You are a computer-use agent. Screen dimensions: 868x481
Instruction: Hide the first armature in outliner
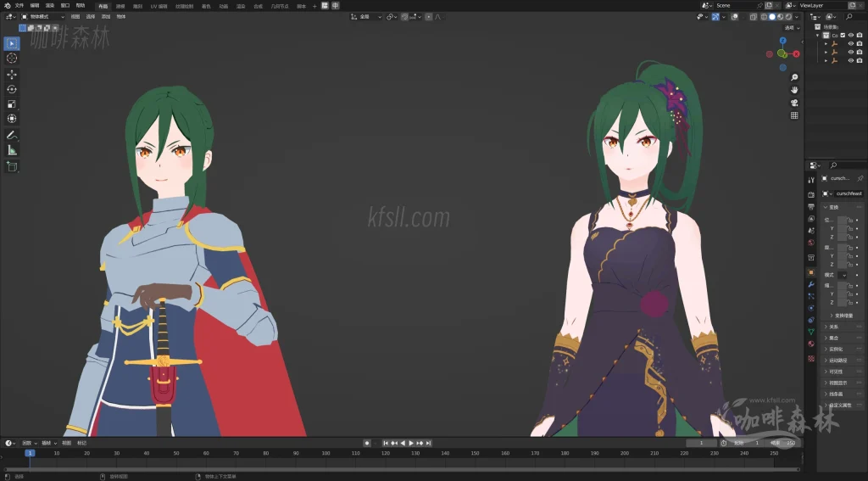(x=851, y=44)
